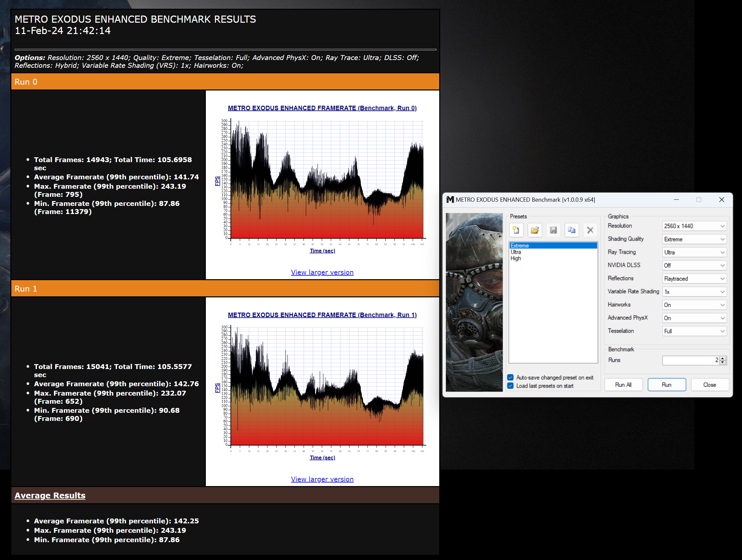Click the Run 1 framerate chart title
Screen dimensions: 742x560
[322, 315]
